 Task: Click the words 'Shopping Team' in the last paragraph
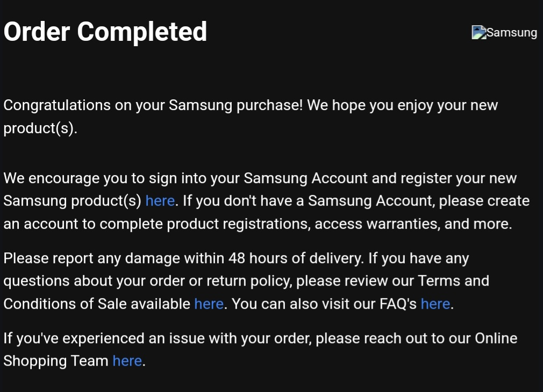tap(56, 361)
